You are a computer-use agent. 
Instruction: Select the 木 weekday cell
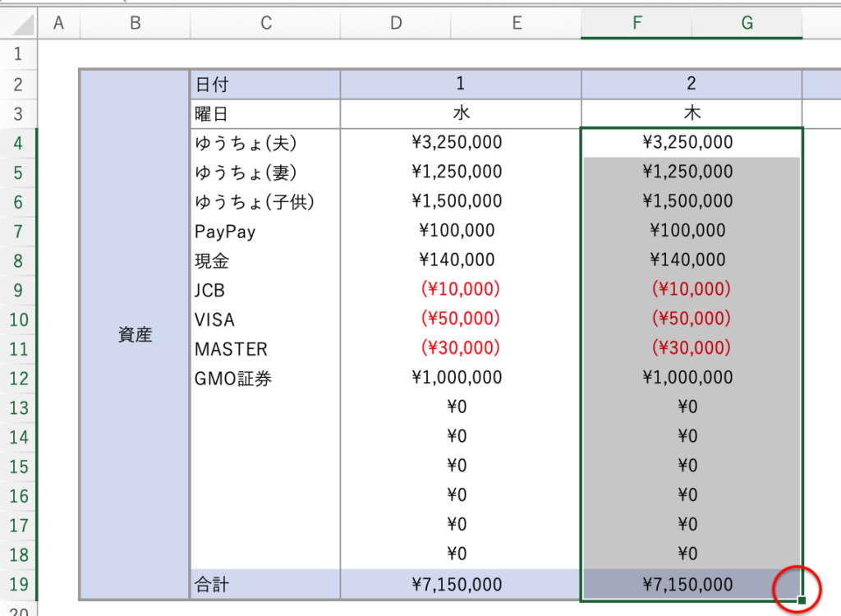click(x=691, y=113)
